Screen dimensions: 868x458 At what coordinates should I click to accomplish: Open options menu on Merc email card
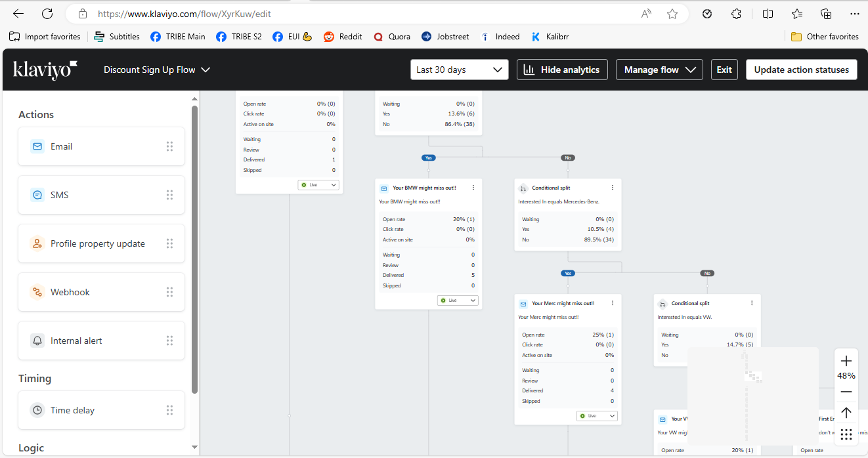pos(613,303)
